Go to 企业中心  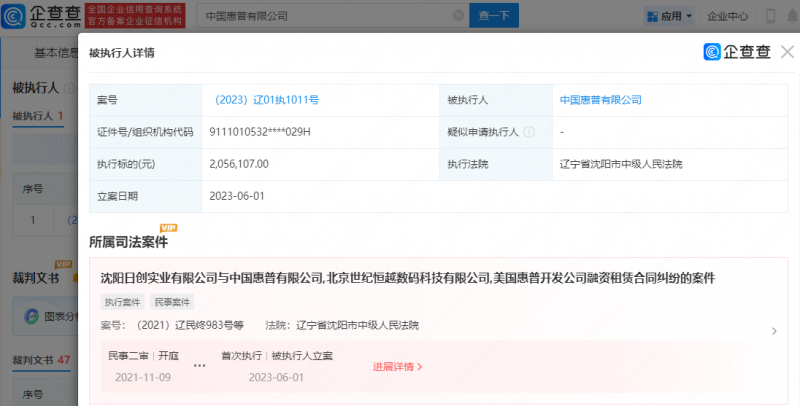click(728, 16)
